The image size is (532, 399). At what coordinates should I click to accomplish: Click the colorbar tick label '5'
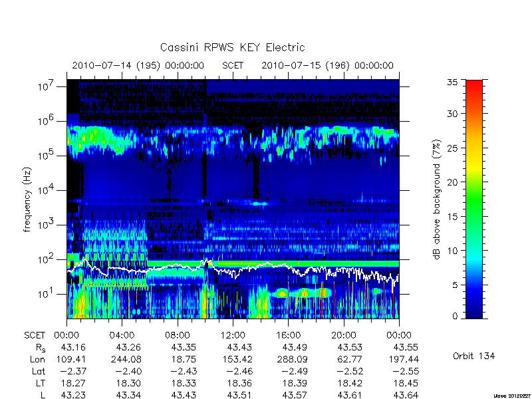(455, 285)
